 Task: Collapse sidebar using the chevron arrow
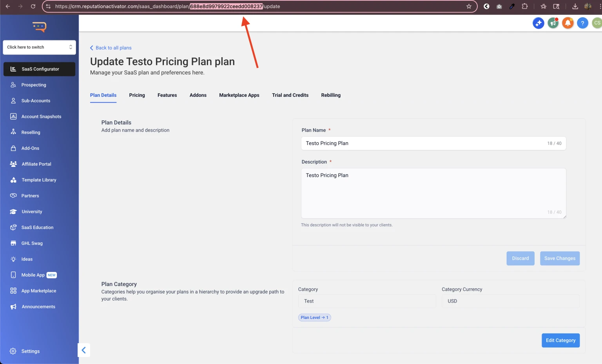[x=84, y=350]
